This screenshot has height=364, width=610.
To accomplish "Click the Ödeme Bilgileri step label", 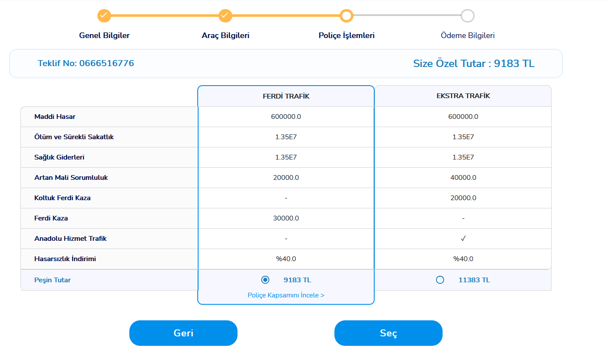I will click(468, 35).
